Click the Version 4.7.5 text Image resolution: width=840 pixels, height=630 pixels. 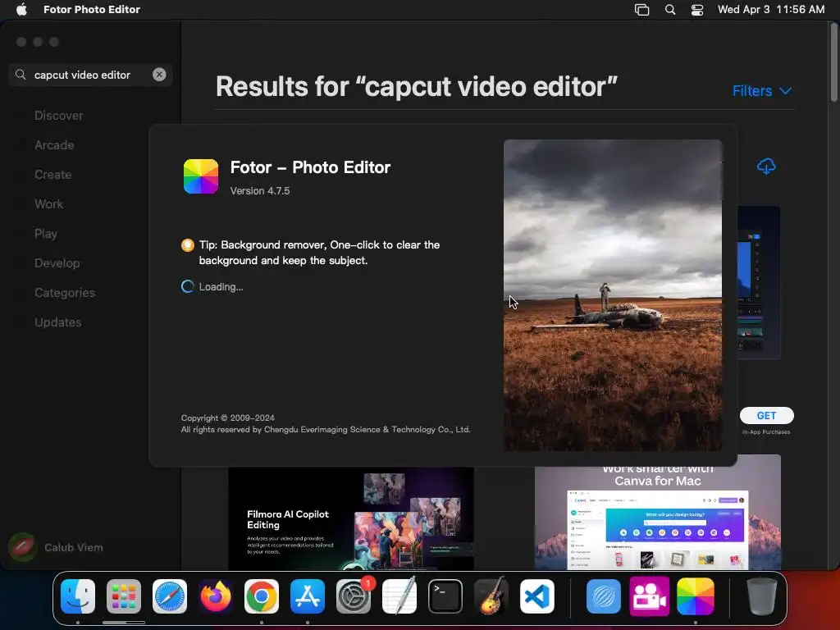coord(260,190)
